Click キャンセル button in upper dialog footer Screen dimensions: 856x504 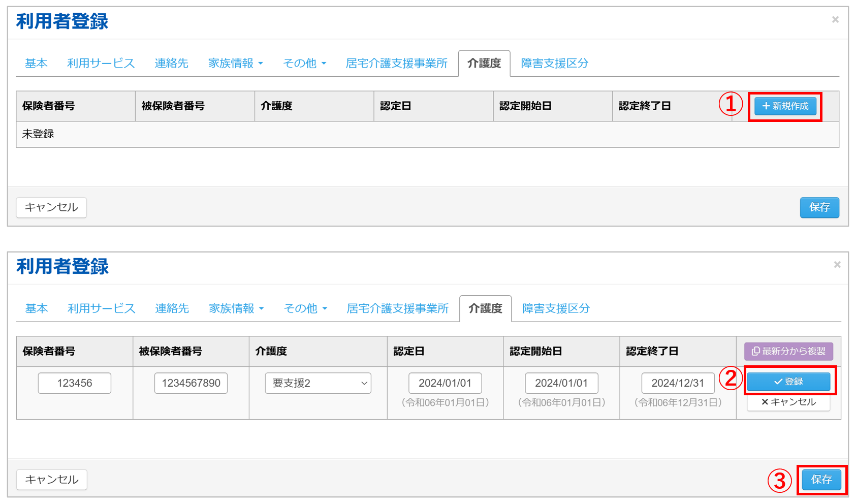(x=51, y=207)
